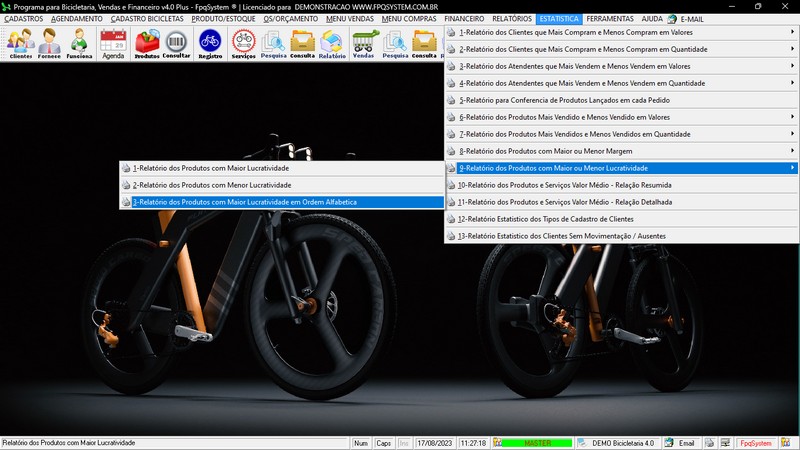Click the E-MAIL globe icon in menu bar
The width and height of the screenshot is (800, 450).
point(672,19)
